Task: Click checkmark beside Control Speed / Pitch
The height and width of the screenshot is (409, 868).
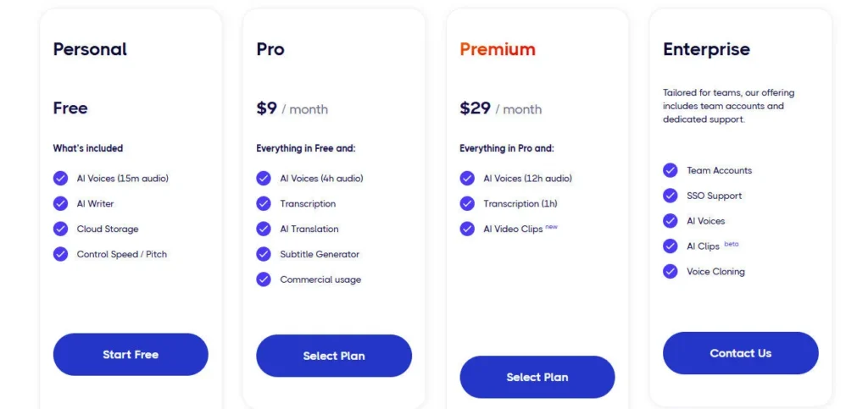Action: tap(60, 254)
